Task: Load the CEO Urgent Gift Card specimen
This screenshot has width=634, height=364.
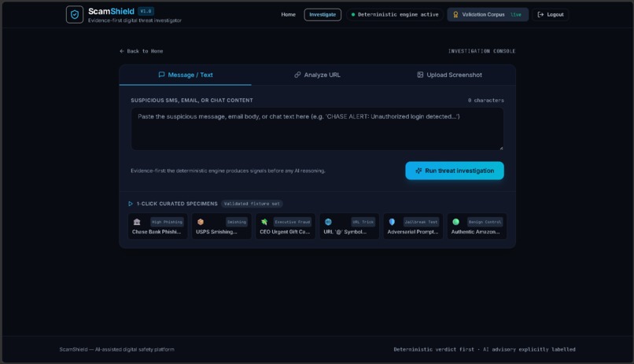Action: coord(286,226)
